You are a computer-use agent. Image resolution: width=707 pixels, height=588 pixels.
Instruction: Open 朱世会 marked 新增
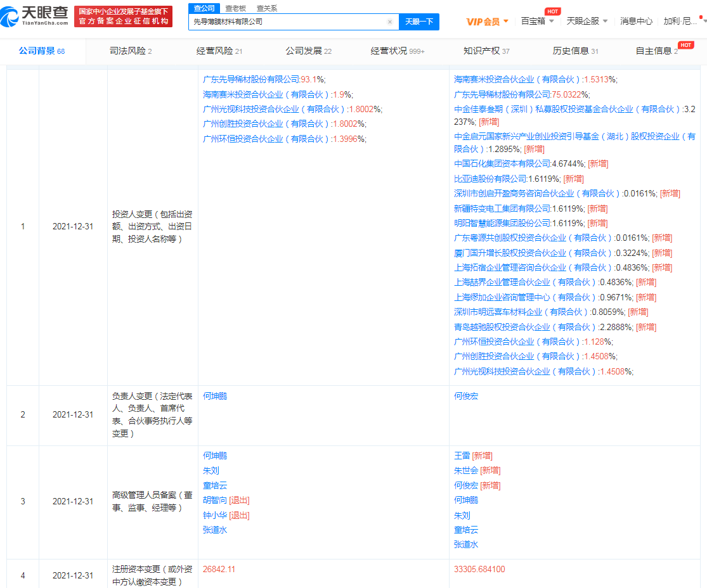[466, 471]
